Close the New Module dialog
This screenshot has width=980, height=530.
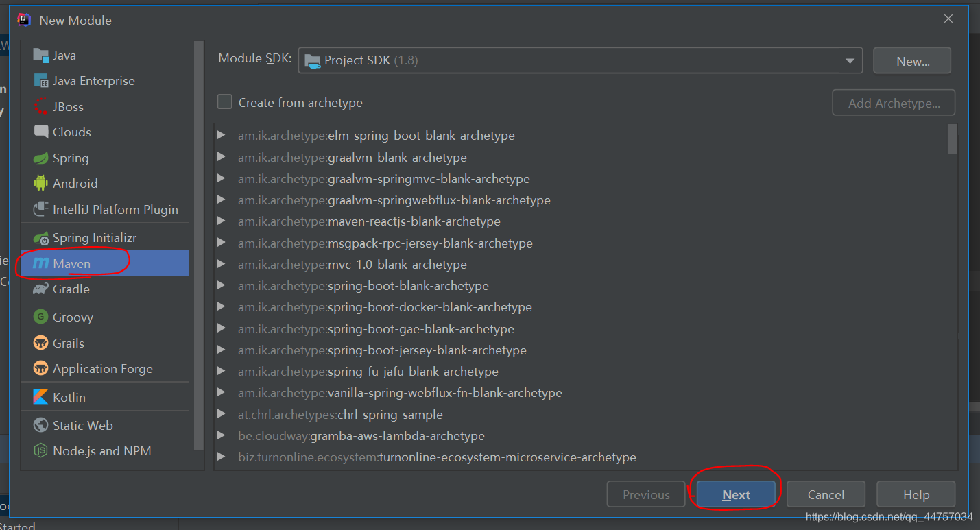click(x=948, y=19)
